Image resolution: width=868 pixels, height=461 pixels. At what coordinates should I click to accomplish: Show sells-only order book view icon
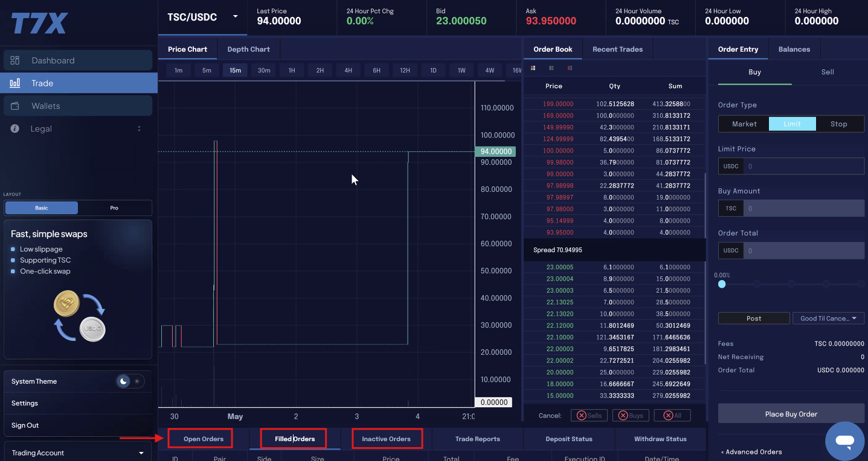(x=570, y=68)
